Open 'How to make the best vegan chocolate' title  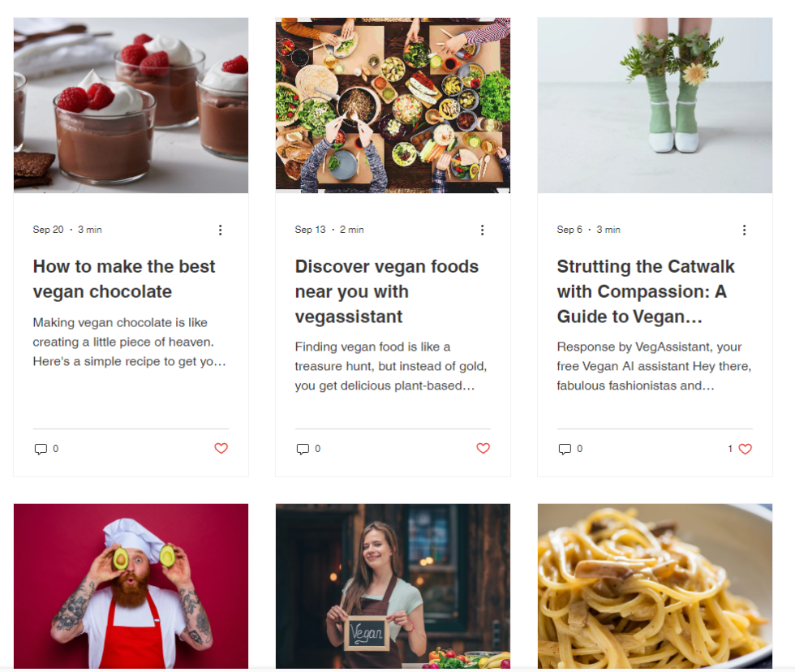coord(124,279)
